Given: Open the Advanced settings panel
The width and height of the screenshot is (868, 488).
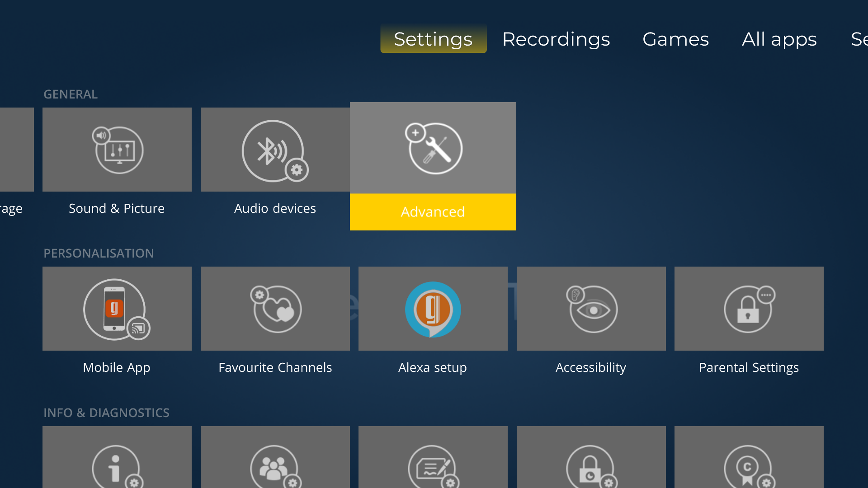Looking at the screenshot, I should click(433, 166).
